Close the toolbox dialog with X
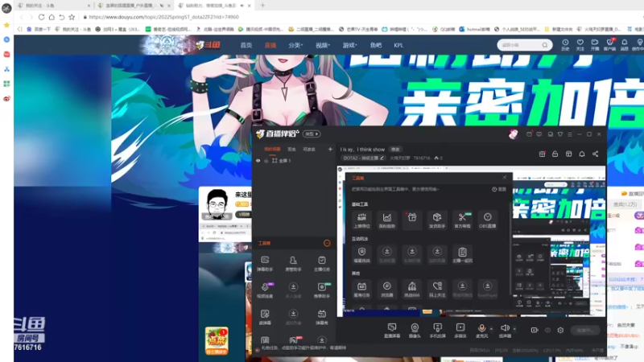Image resolution: width=644 pixels, height=362 pixels. 505,177
